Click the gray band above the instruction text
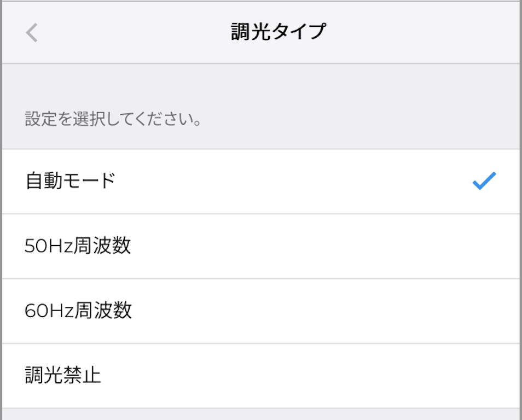The width and height of the screenshot is (522, 420). point(260,82)
